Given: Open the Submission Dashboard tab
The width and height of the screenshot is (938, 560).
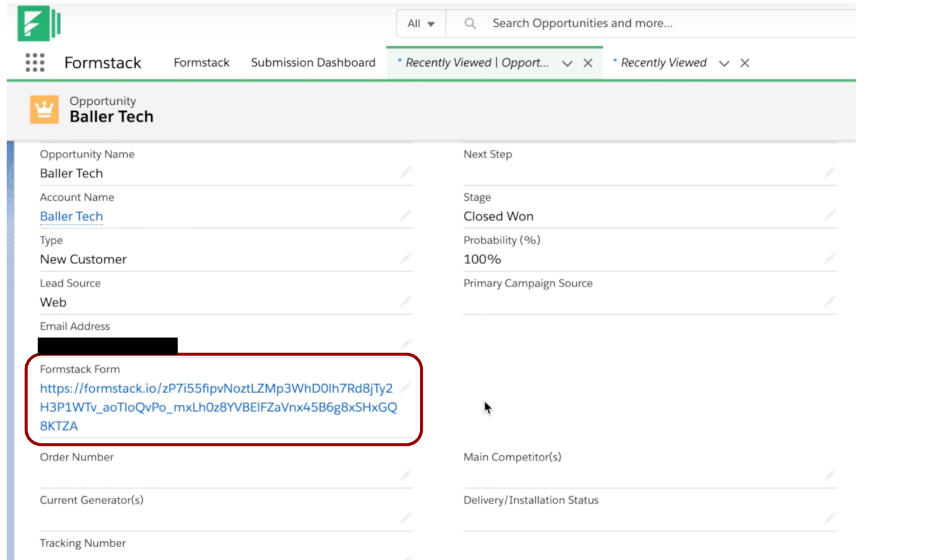Looking at the screenshot, I should coord(313,63).
